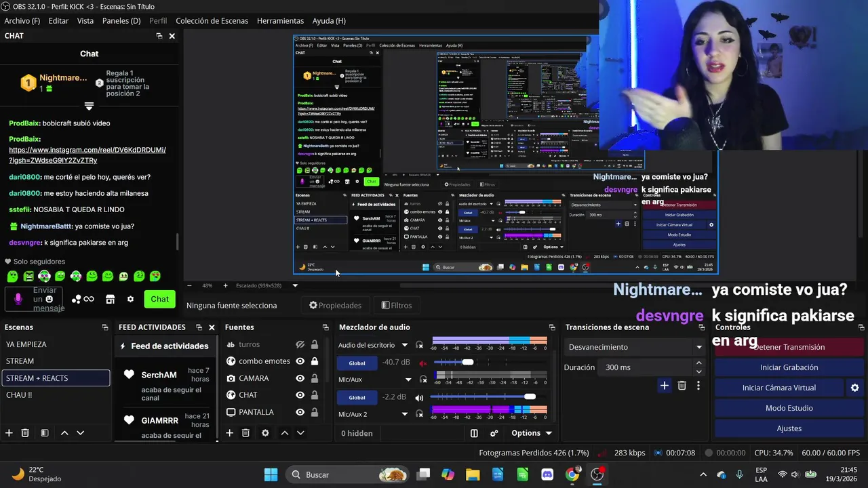
Task: Open Ajustes from the Controles panel
Action: 789,428
